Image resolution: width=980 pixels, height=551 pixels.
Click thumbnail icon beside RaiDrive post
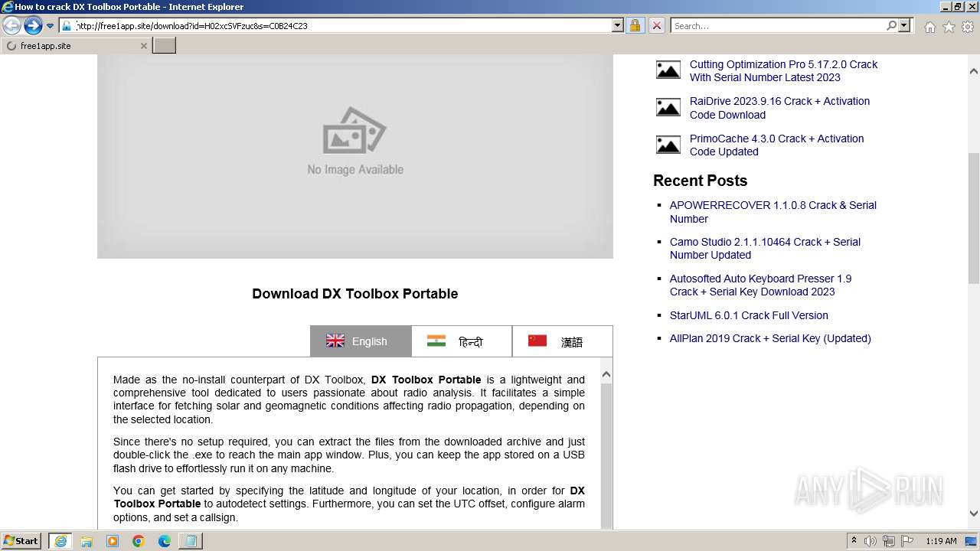point(668,107)
